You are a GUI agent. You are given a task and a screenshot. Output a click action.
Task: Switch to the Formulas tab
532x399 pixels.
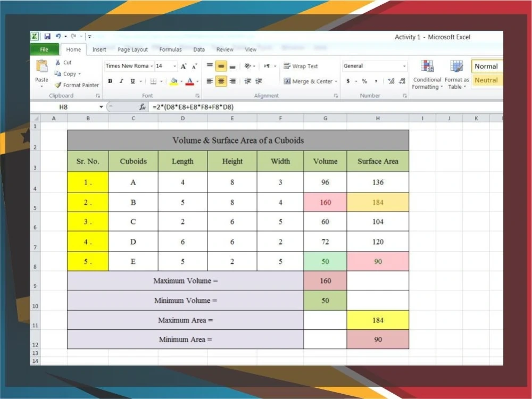170,49
